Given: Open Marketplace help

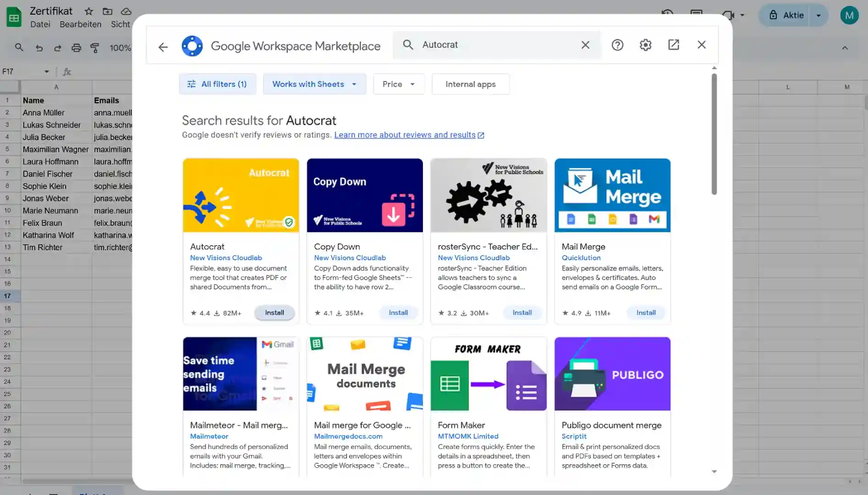Looking at the screenshot, I should 618,45.
